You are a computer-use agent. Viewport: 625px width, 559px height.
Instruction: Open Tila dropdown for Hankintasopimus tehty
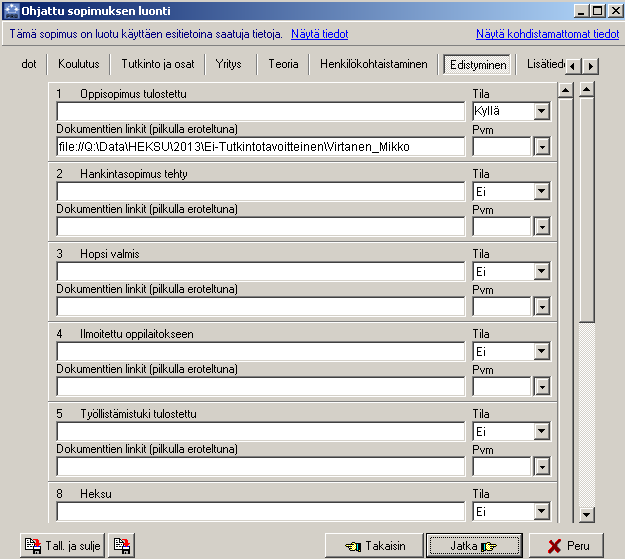[542, 191]
